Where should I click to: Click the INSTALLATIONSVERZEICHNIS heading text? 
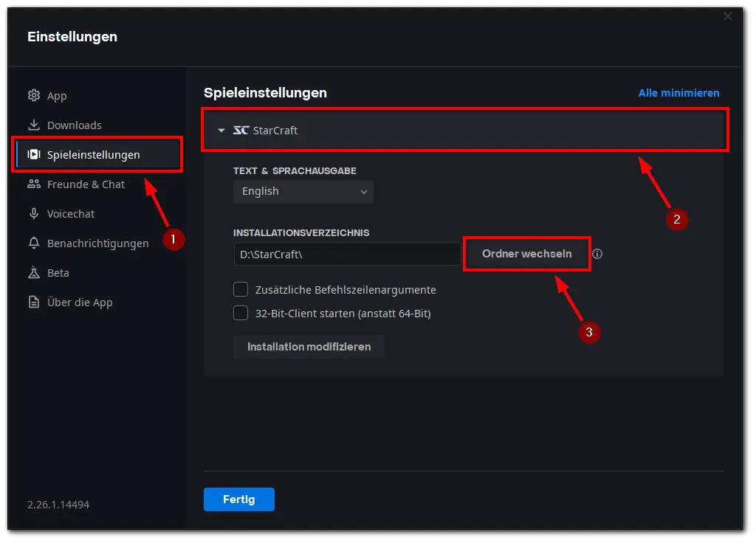pyautogui.click(x=301, y=232)
